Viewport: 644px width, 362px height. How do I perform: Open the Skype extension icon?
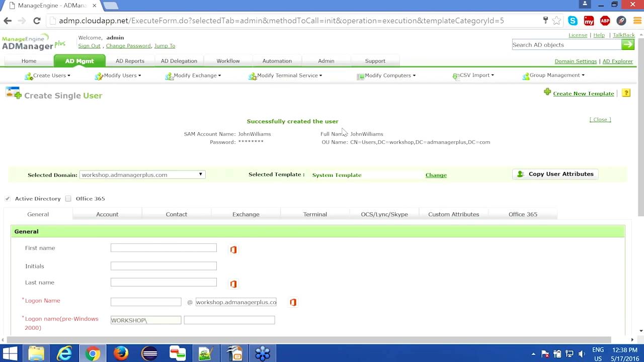coord(573,21)
